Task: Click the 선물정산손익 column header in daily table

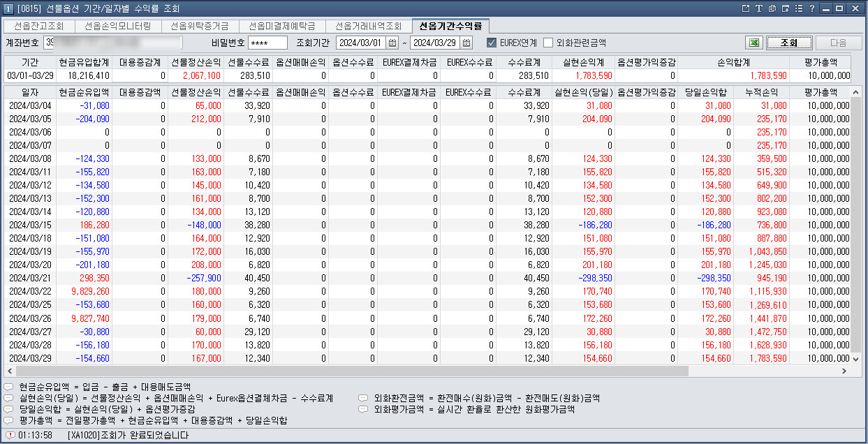Action: tap(196, 92)
